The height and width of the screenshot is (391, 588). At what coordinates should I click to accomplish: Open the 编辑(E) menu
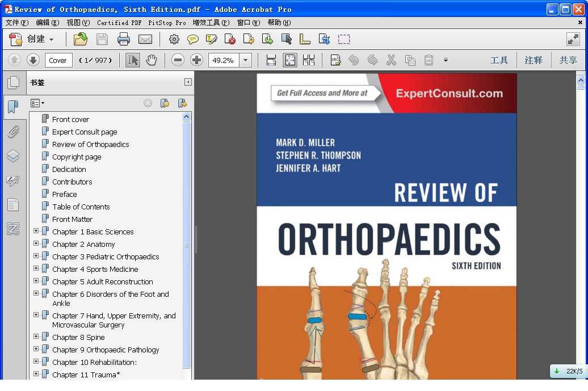pyautogui.click(x=48, y=23)
